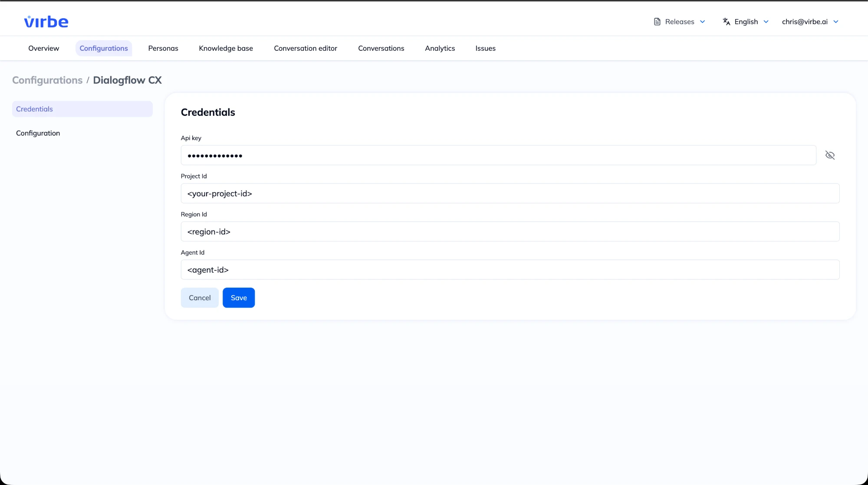The height and width of the screenshot is (485, 868).
Task: Click the Configurations breadcrumb link
Action: coord(47,80)
